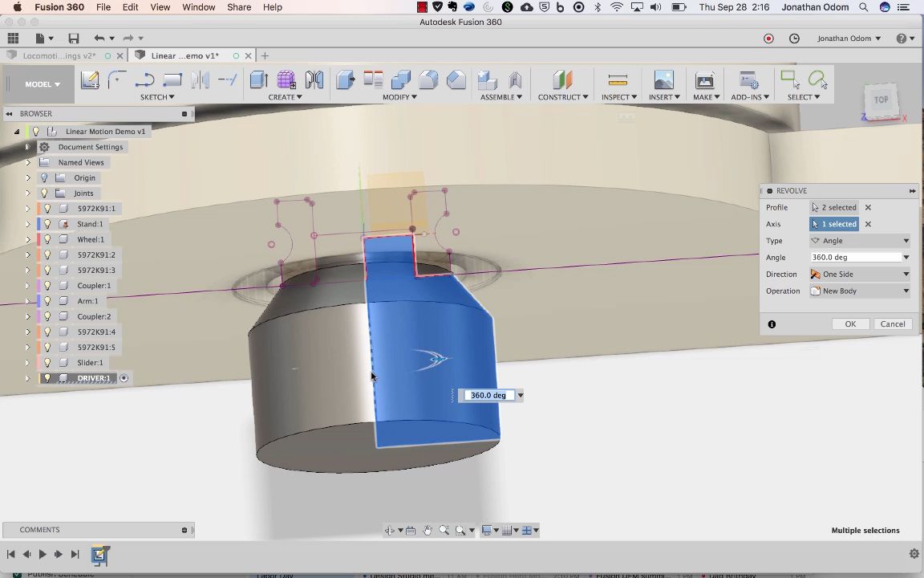Click the Press Pull modify icon

(x=345, y=79)
